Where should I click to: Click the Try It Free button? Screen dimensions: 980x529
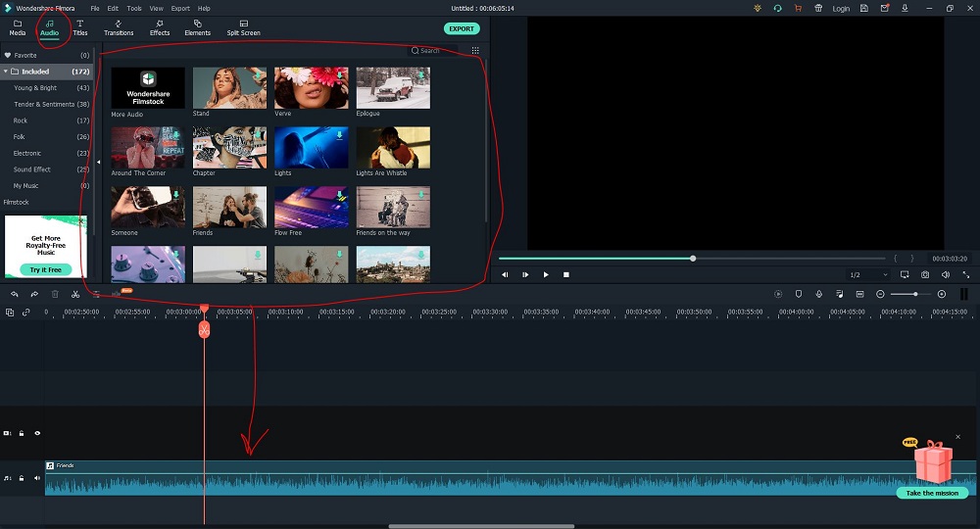[46, 269]
